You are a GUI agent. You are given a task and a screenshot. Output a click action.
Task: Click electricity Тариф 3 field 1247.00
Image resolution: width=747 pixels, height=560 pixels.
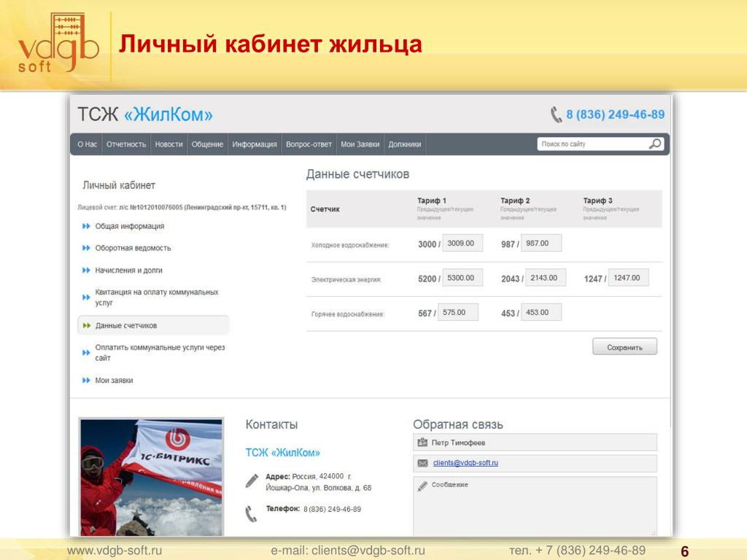(628, 278)
